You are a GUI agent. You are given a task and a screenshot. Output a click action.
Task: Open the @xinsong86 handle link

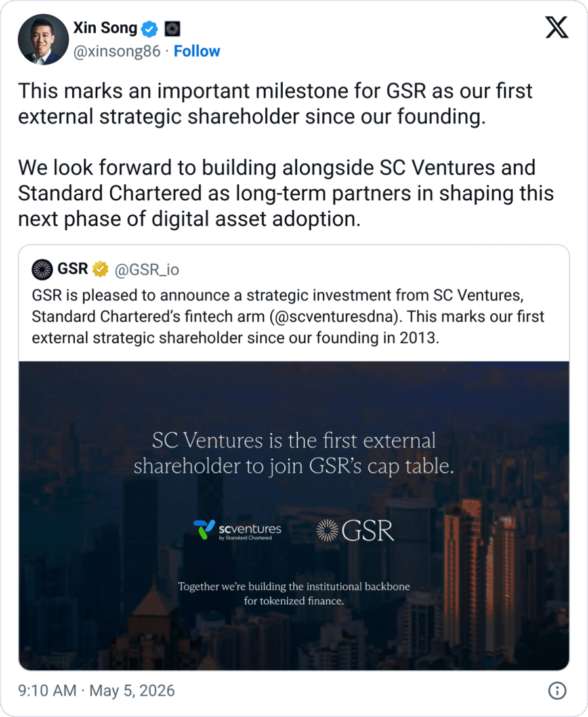[117, 51]
